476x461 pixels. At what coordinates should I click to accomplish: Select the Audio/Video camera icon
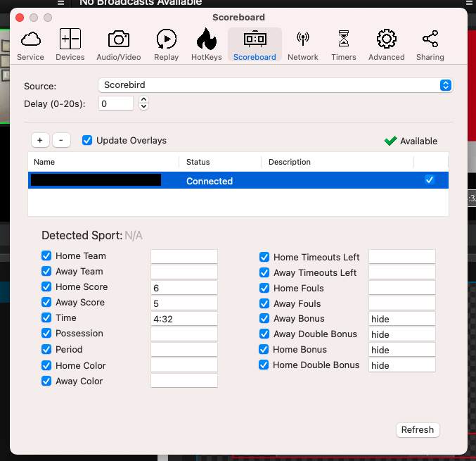point(118,44)
